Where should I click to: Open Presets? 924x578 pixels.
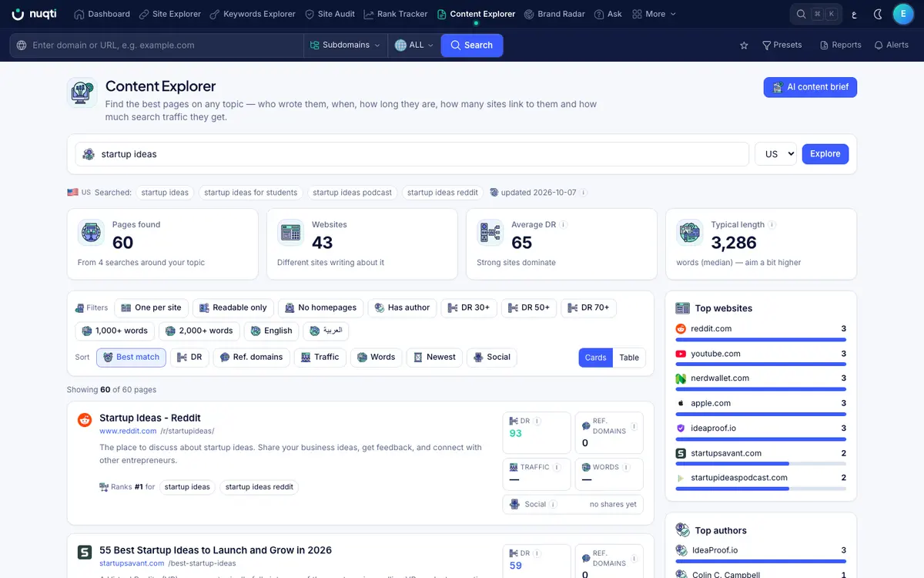point(782,45)
